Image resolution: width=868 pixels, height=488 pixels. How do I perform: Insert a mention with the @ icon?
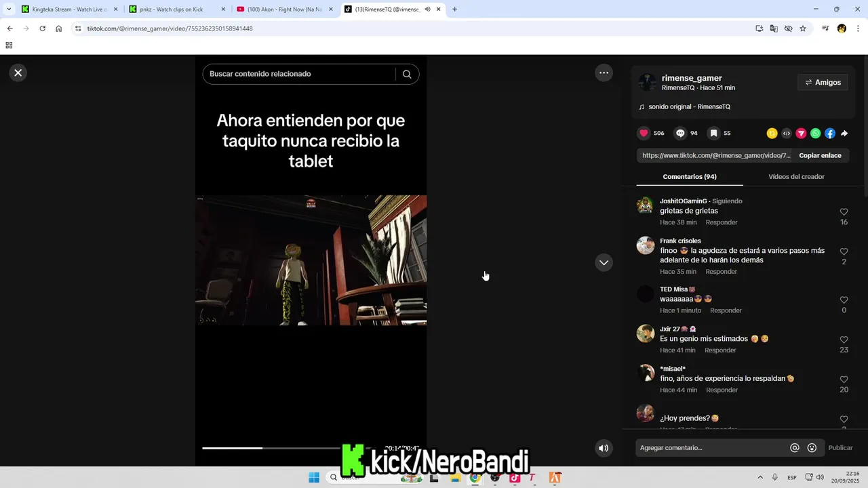[795, 448]
